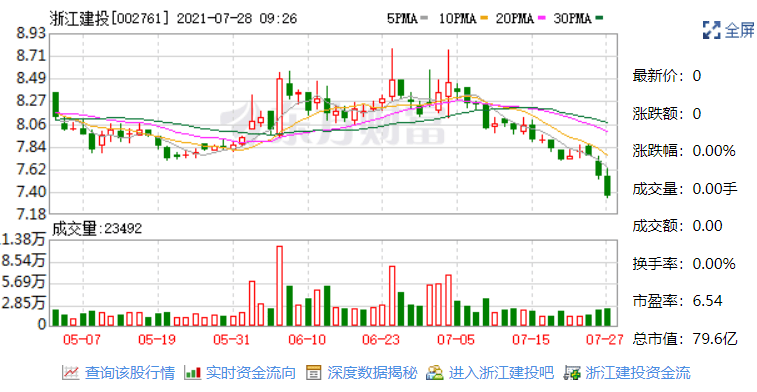The width and height of the screenshot is (757, 392).
Task: Click the gray 5PMA legend swatch
Action: [x=424, y=18]
